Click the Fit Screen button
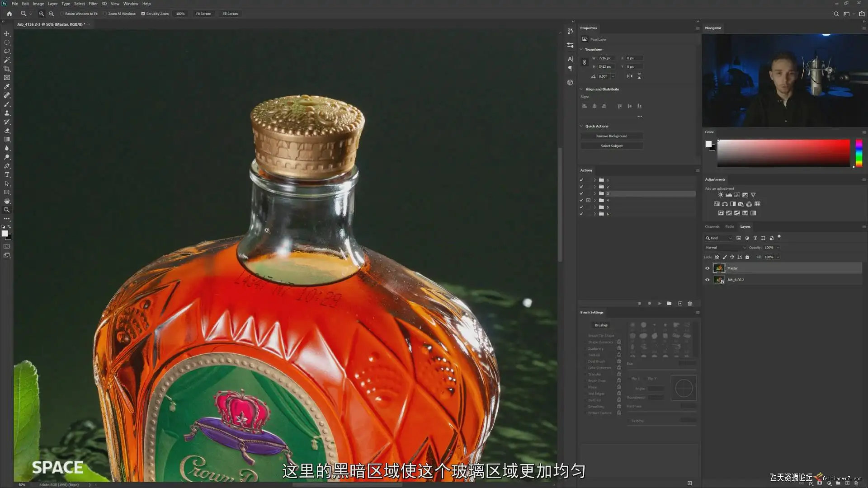 click(203, 14)
